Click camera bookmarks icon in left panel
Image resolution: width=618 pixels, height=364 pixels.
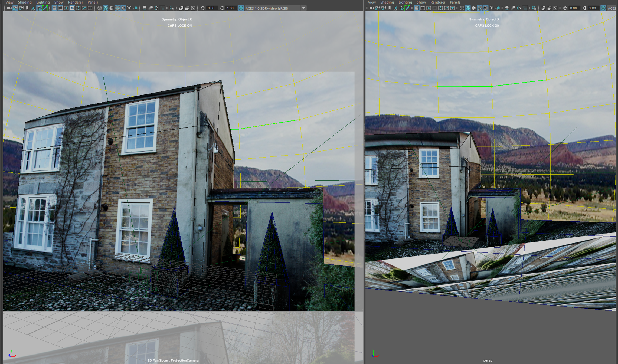point(27,8)
